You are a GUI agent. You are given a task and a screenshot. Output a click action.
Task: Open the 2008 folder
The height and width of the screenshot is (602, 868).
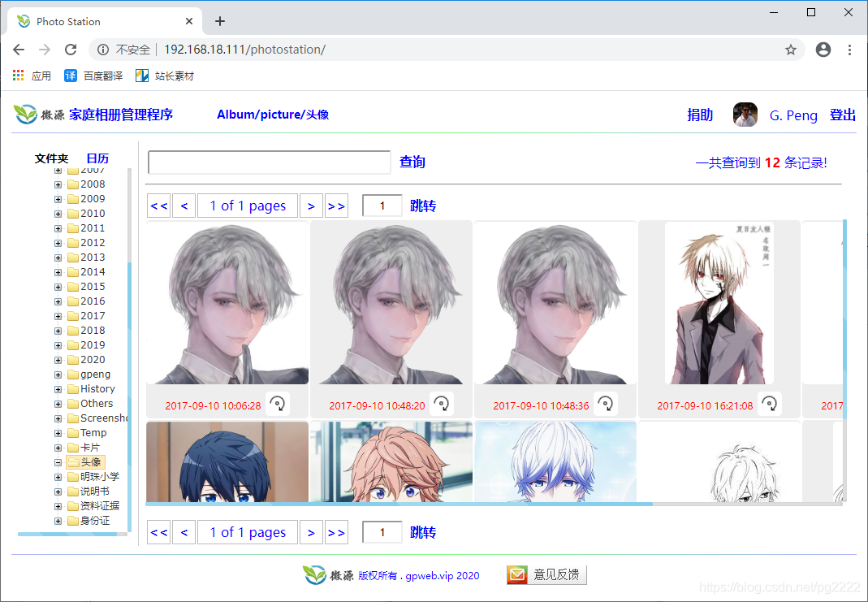(x=86, y=184)
